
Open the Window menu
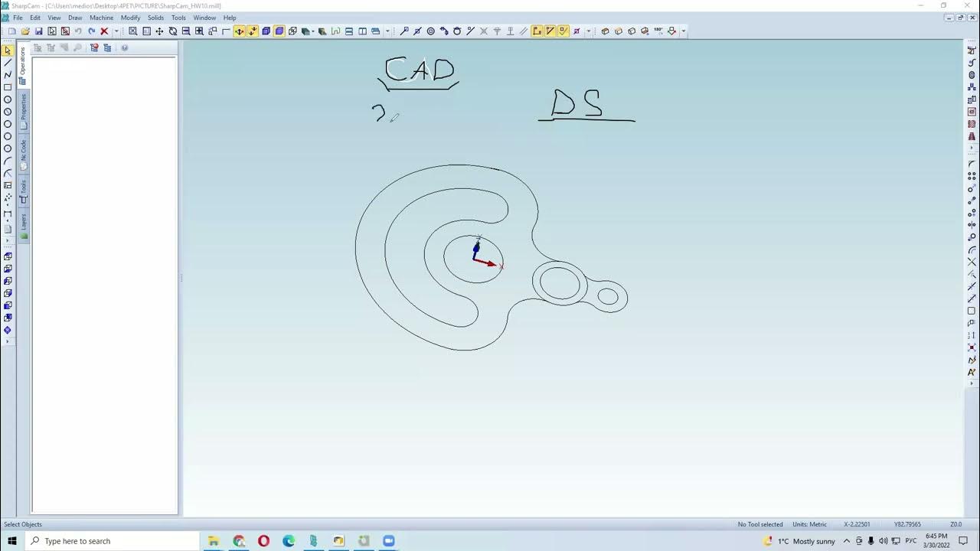coord(204,18)
